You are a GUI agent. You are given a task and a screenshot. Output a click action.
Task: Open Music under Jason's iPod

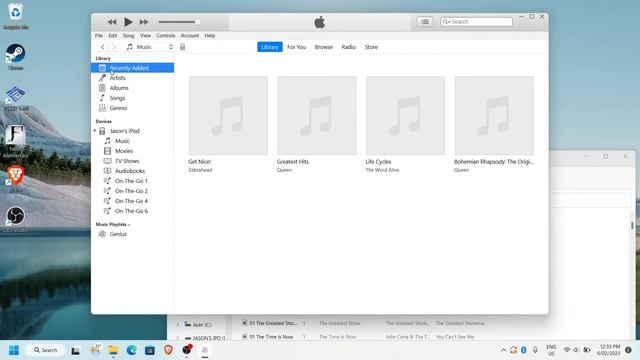[x=122, y=141]
